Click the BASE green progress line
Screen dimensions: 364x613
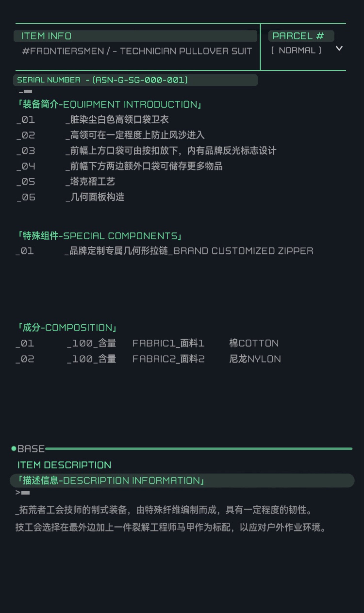point(199,448)
